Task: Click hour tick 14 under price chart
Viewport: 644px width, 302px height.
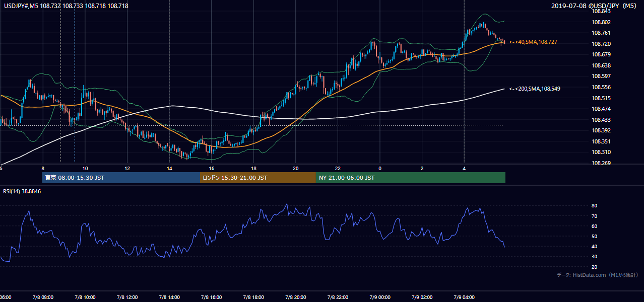Action: [x=169, y=168]
